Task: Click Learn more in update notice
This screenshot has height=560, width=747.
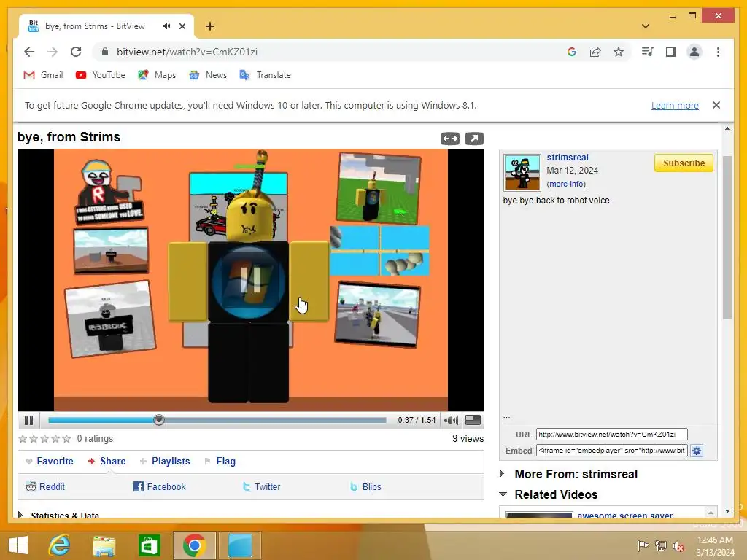Action: click(675, 105)
